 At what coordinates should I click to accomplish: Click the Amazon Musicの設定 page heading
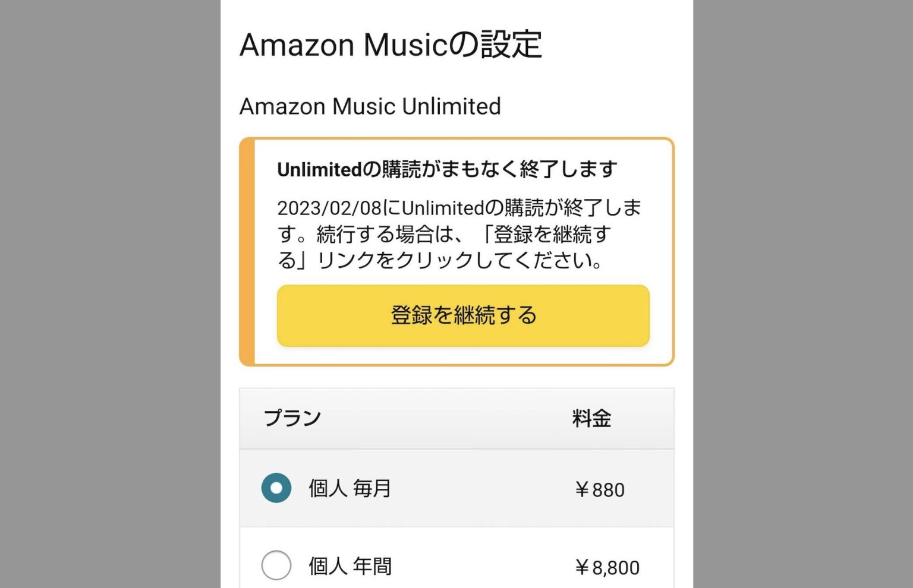[391, 45]
